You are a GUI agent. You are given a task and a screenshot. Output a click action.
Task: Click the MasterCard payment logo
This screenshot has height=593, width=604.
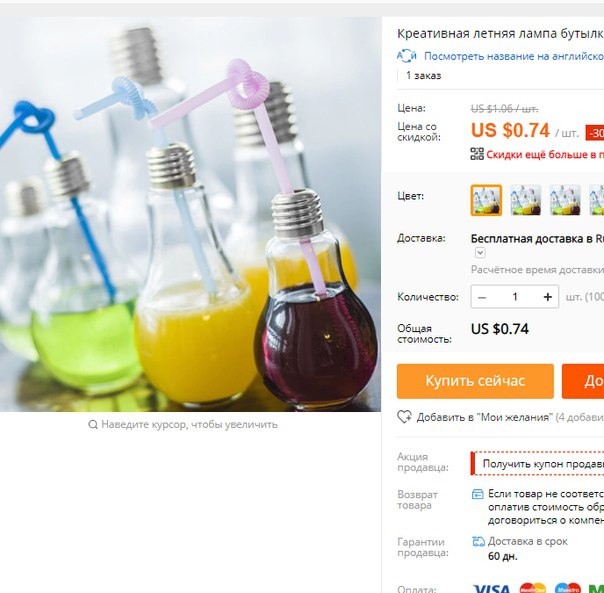pos(533,588)
